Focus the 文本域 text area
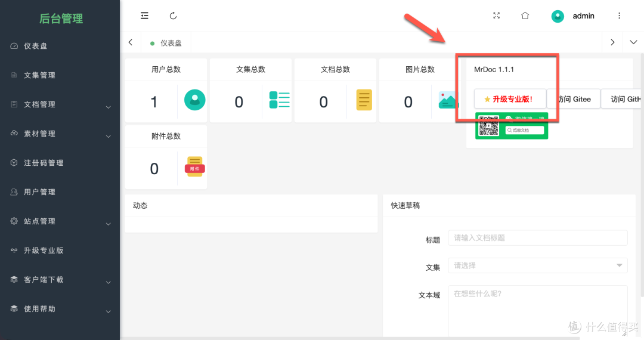The height and width of the screenshot is (340, 644). tap(538, 311)
